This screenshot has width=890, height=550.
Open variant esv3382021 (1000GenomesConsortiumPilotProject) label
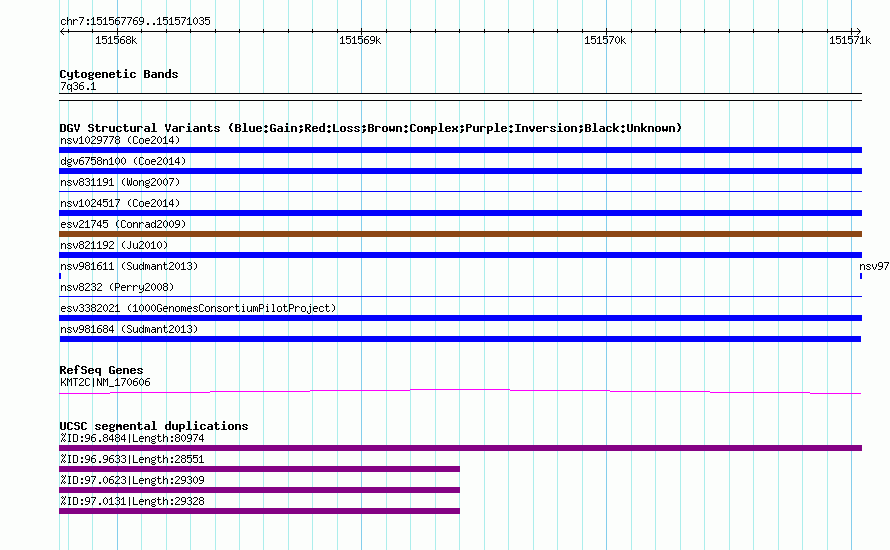point(198,308)
